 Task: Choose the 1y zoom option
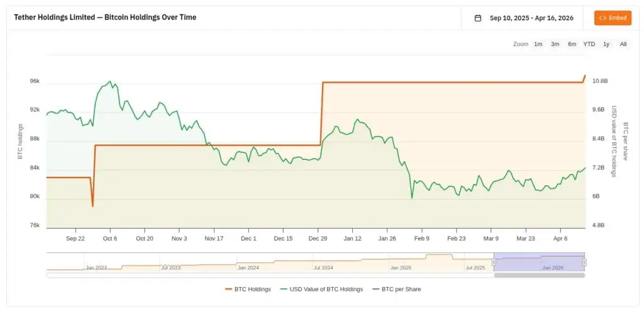point(606,44)
